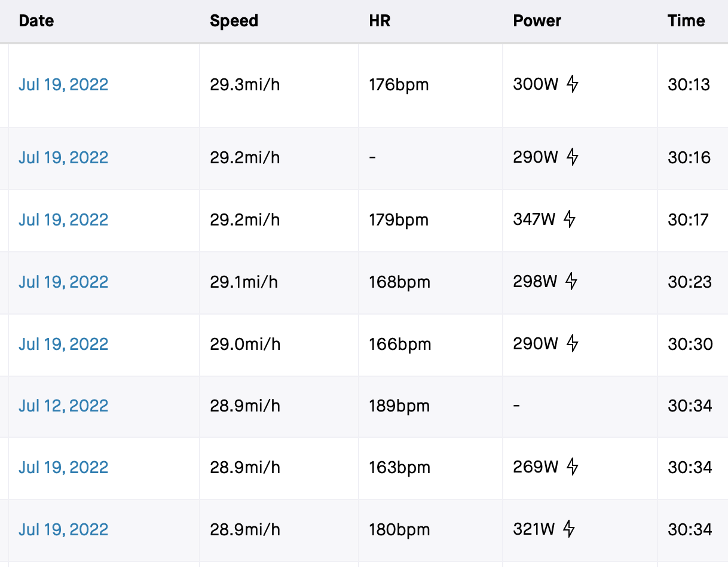Click the lightning icon beside 290W in the 30:30 row

(573, 343)
